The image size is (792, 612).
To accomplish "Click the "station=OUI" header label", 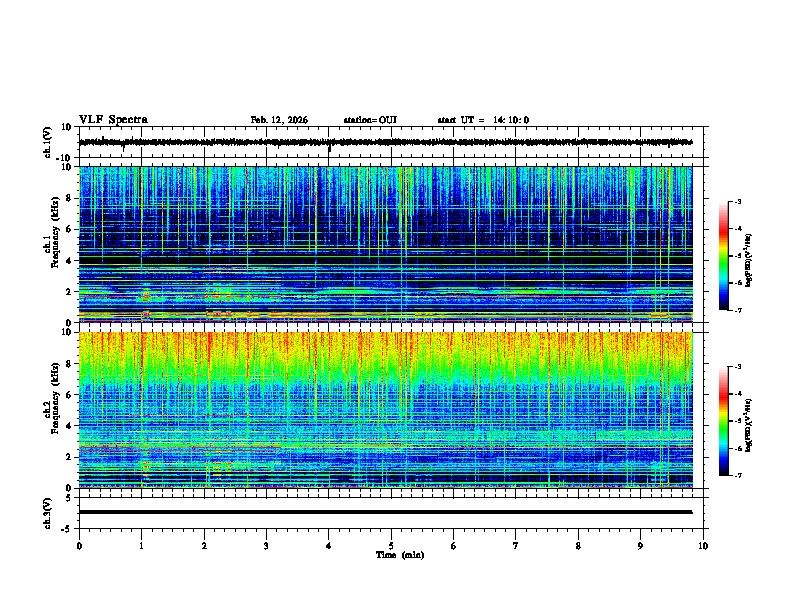I will [370, 120].
